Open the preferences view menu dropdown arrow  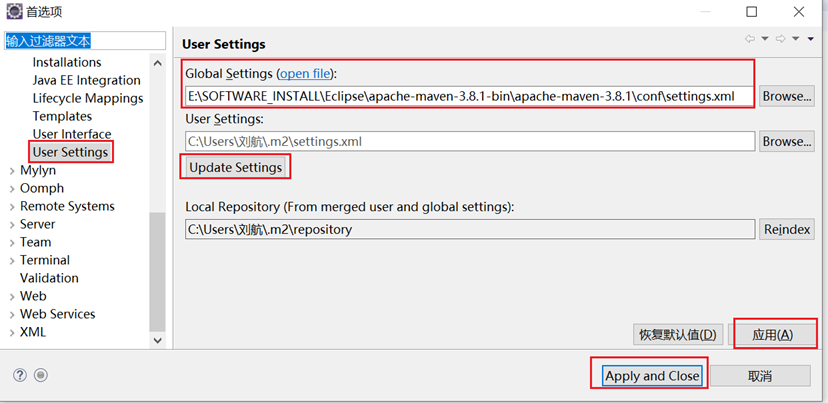811,39
